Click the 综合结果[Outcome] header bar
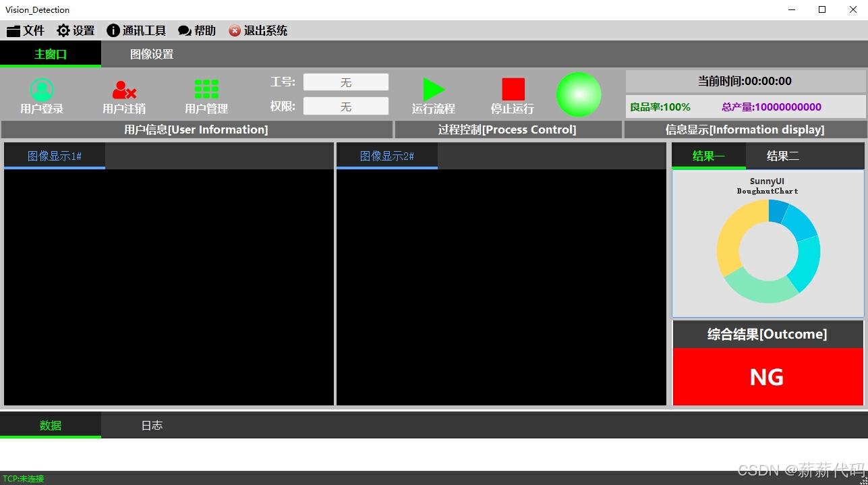The height and width of the screenshot is (485, 868). (767, 334)
